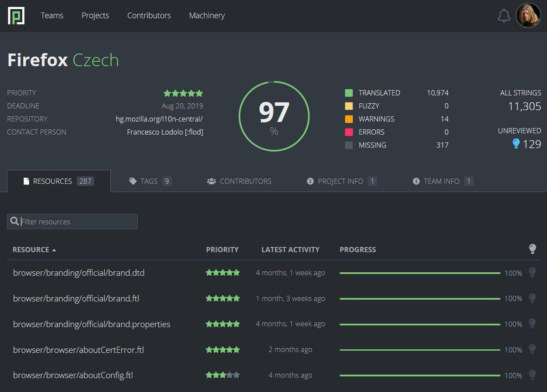This screenshot has height=392, width=547.
Task: Select the Resources tab label
Action: point(52,181)
